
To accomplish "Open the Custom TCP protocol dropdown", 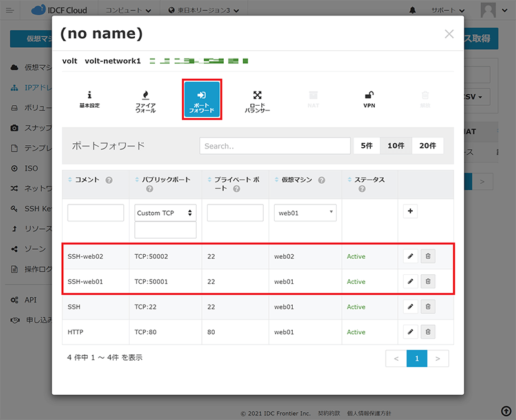I will click(165, 213).
